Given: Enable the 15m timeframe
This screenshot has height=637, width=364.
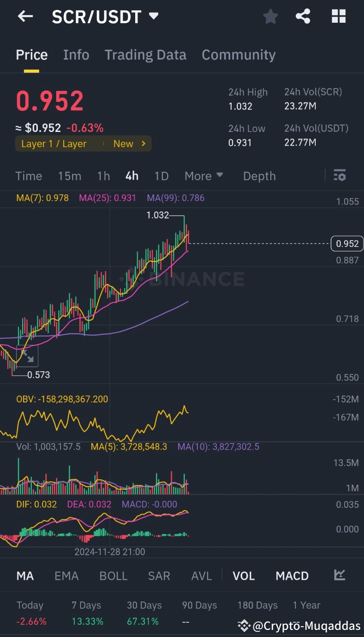Looking at the screenshot, I should tap(69, 175).
